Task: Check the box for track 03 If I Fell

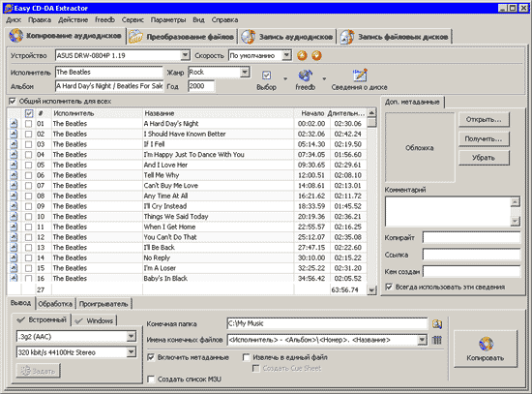Action: (28, 144)
